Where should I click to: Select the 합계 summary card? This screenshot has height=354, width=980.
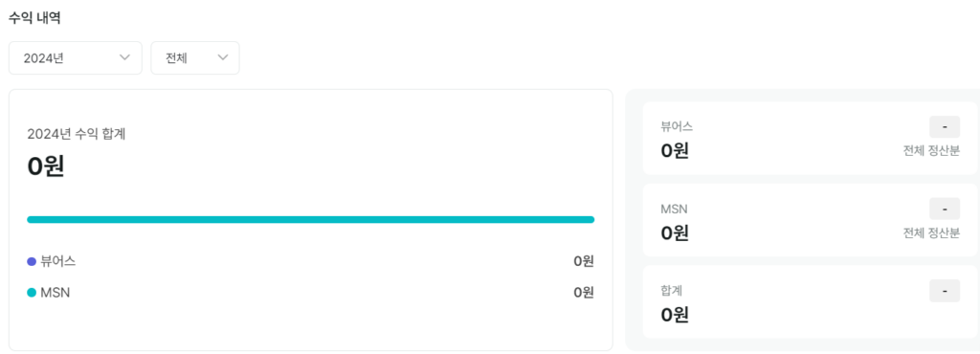(810, 301)
